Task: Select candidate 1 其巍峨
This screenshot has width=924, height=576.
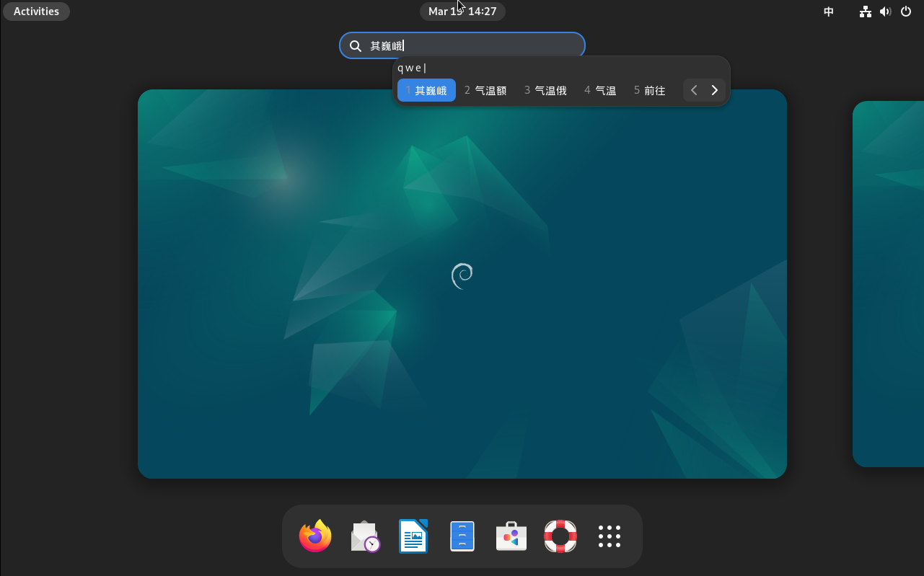Action: click(x=426, y=90)
